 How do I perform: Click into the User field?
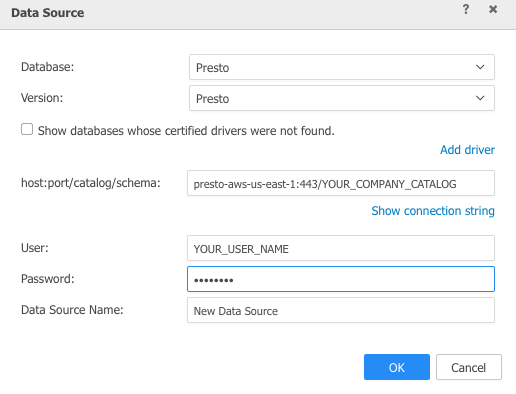click(341, 248)
